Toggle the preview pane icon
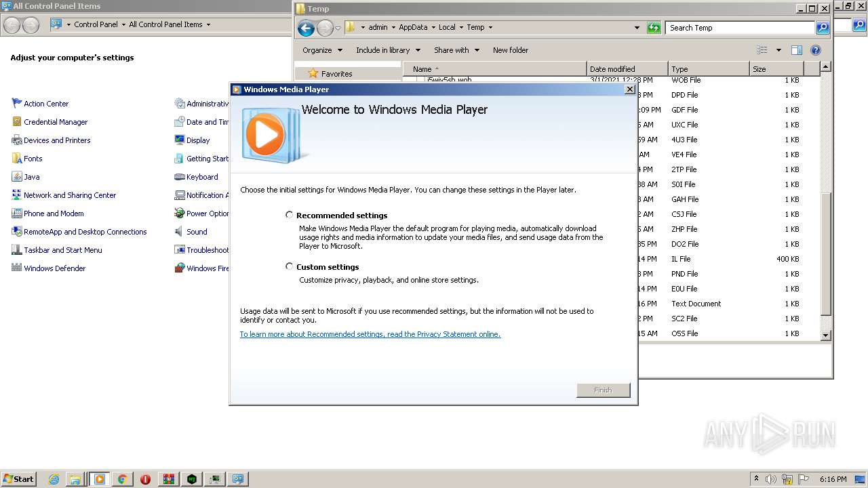This screenshot has width=868, height=488. pyautogui.click(x=797, y=50)
